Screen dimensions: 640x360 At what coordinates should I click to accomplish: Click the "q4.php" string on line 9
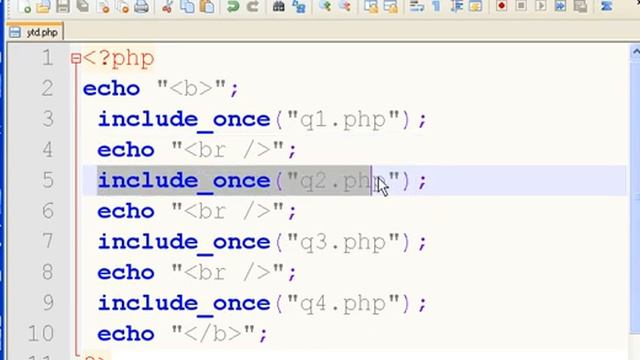pyautogui.click(x=343, y=303)
